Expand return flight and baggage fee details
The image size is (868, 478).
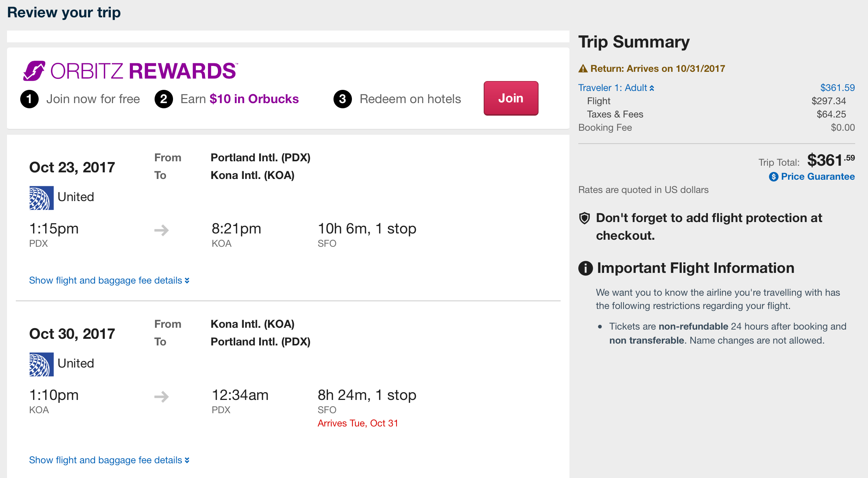(109, 460)
